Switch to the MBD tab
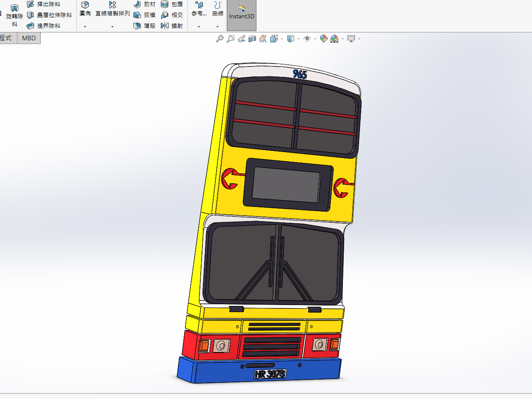Screen dimensions: 532x399 click(29, 38)
